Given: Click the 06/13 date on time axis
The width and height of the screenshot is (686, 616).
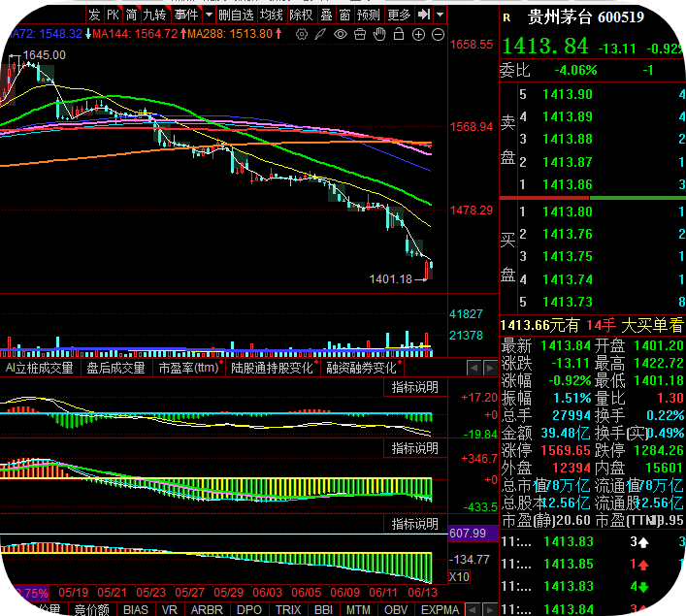Looking at the screenshot, I should tap(422, 593).
